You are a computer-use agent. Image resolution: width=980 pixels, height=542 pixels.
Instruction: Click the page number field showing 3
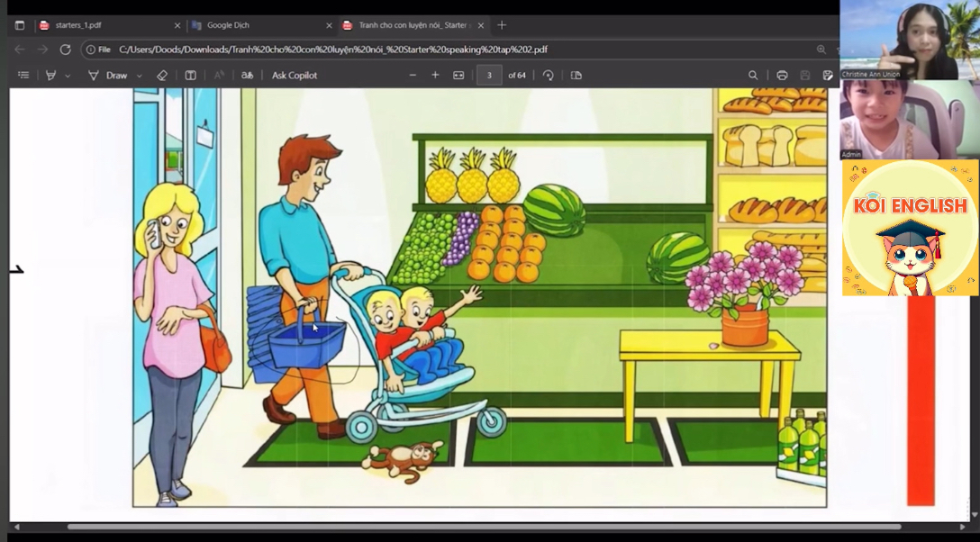tap(489, 75)
